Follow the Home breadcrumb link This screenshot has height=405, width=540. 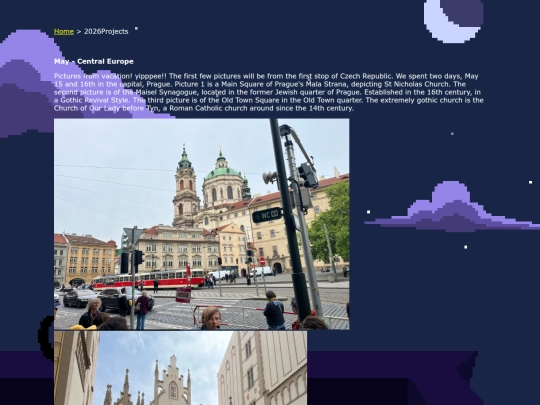64,31
